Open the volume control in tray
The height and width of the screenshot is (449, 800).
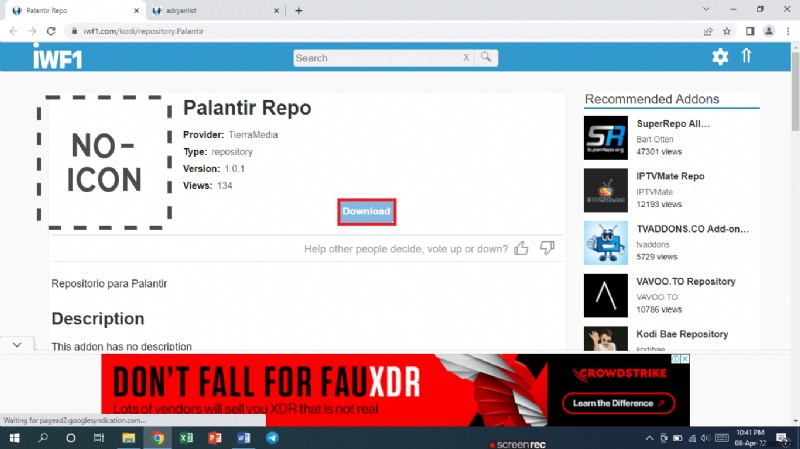705,438
